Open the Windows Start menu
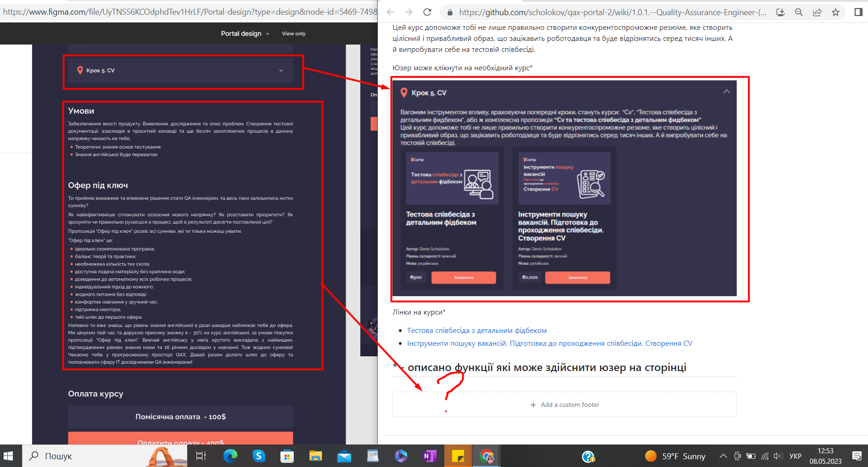 tap(9, 456)
